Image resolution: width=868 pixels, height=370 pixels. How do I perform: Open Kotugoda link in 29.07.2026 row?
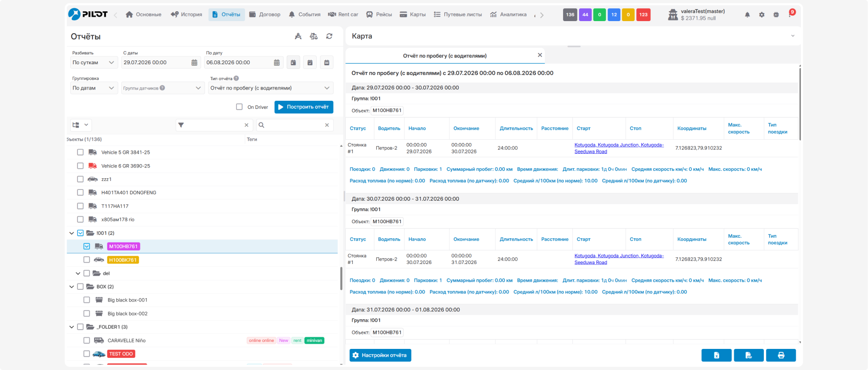coord(619,148)
